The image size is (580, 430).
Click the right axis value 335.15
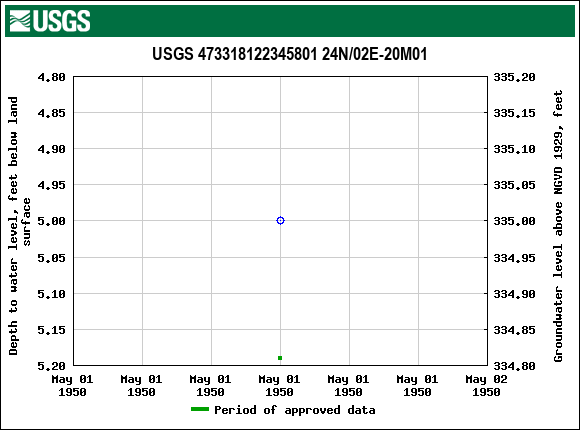(515, 113)
